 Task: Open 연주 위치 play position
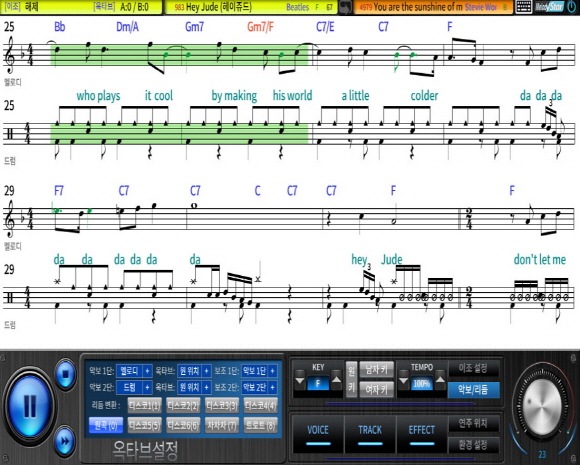pyautogui.click(x=473, y=423)
